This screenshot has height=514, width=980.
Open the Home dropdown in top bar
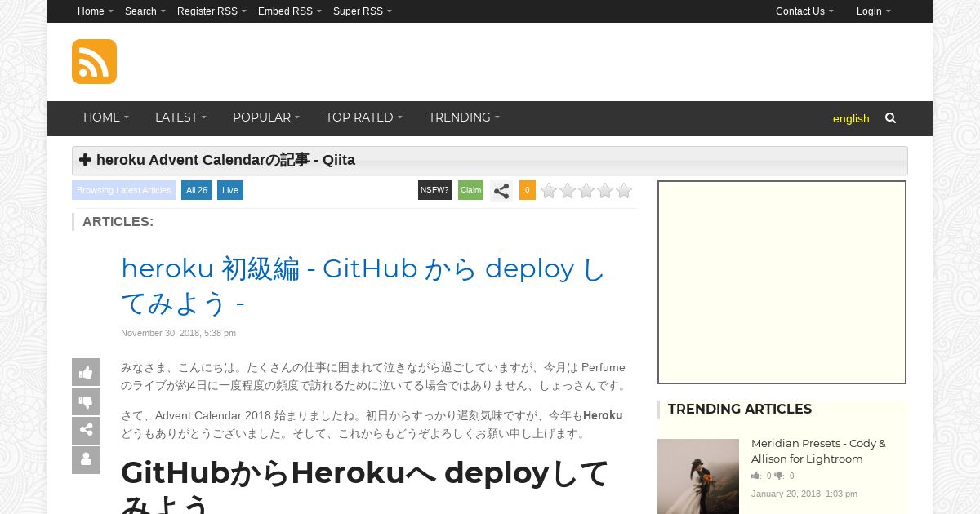click(96, 11)
